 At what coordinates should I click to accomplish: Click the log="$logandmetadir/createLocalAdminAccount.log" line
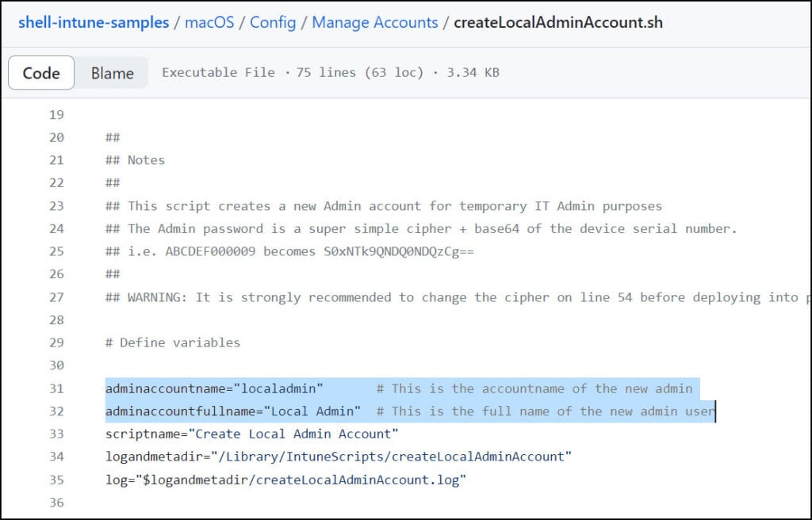click(285, 480)
